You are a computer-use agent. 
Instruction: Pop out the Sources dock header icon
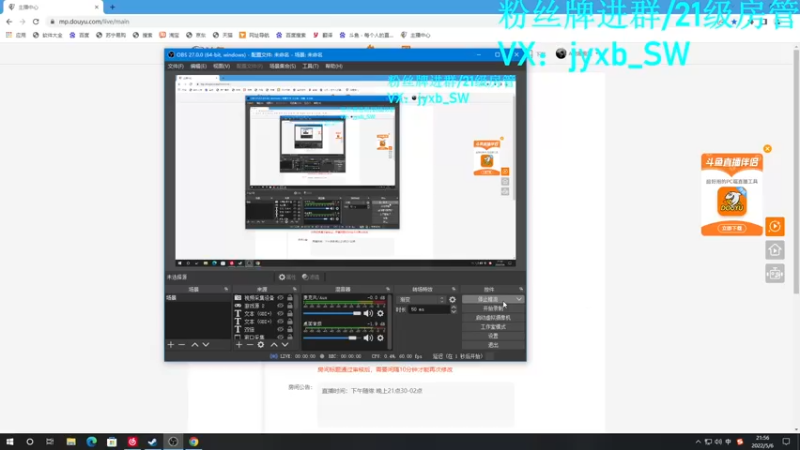(294, 289)
